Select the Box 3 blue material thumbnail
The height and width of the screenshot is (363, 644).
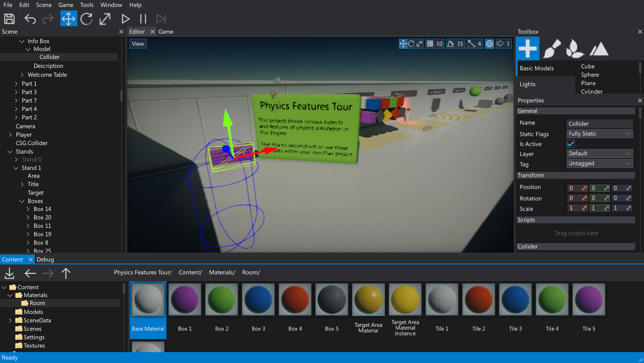coord(258,300)
